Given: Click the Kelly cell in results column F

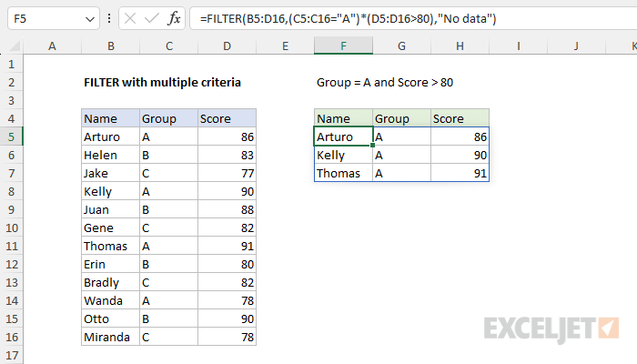Looking at the screenshot, I should 343,156.
